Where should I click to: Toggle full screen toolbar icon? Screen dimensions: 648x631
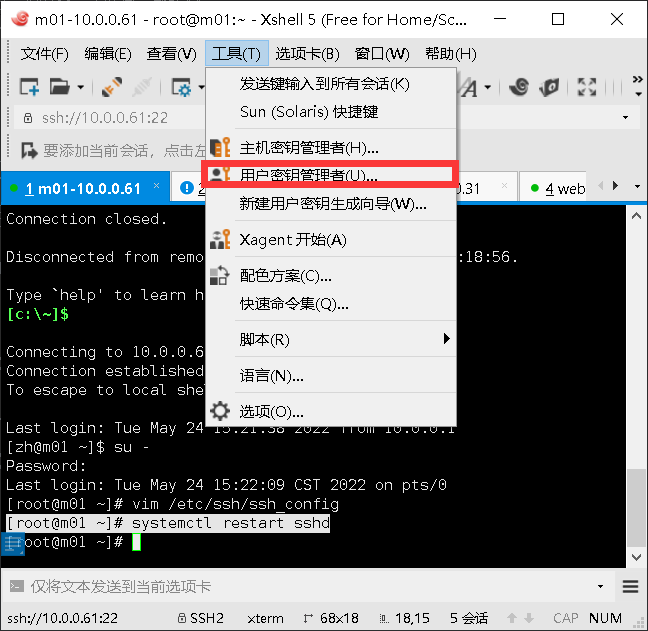(587, 87)
